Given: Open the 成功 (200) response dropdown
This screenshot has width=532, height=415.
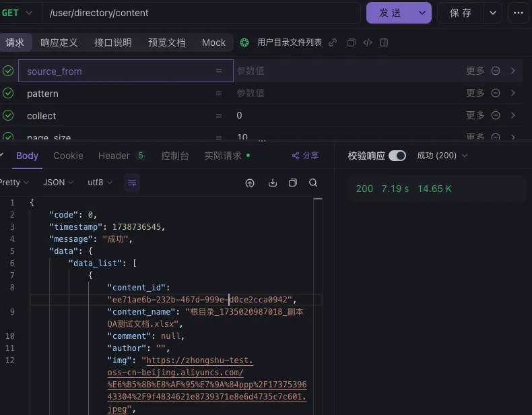Looking at the screenshot, I should point(442,156).
